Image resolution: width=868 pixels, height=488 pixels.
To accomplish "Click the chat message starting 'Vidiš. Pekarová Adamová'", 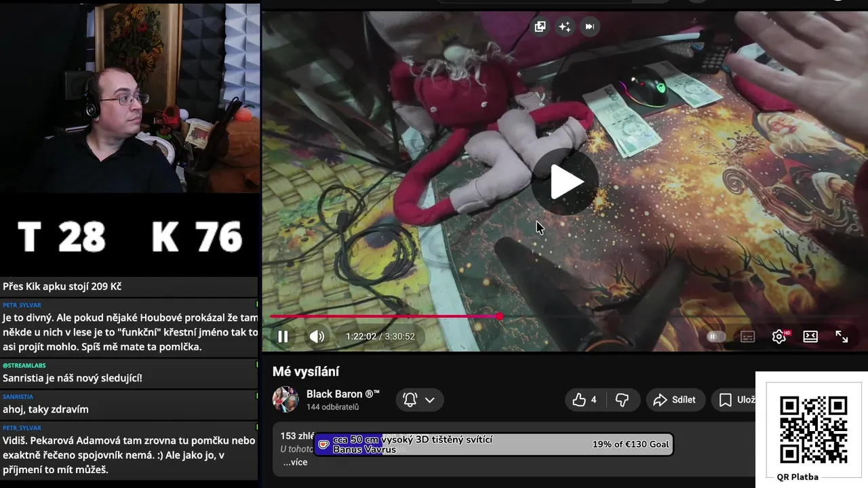I will (x=129, y=455).
